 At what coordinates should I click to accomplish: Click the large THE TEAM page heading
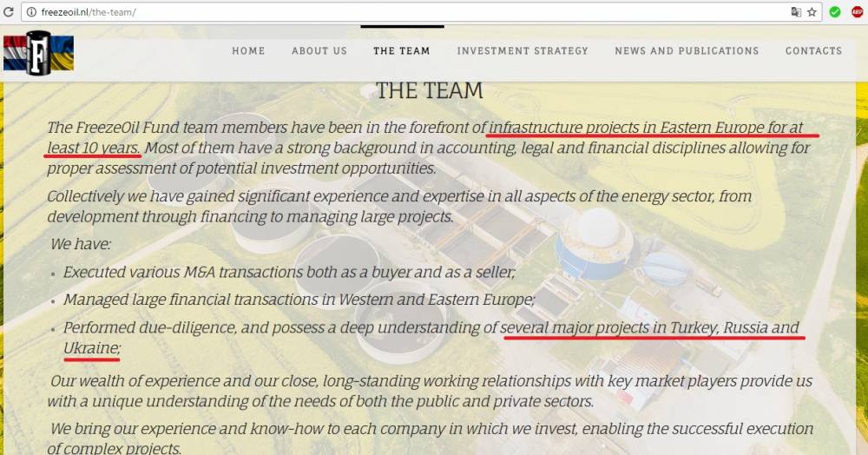(430, 90)
